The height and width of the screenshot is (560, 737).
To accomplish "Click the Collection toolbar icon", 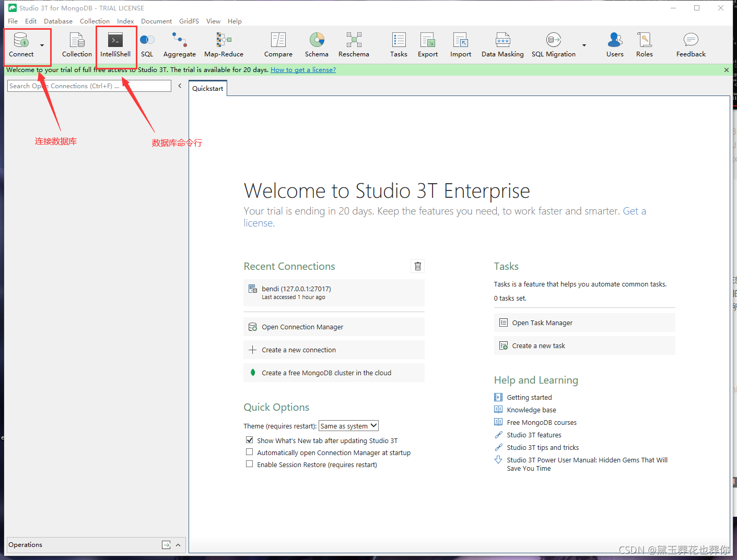I will [x=77, y=45].
